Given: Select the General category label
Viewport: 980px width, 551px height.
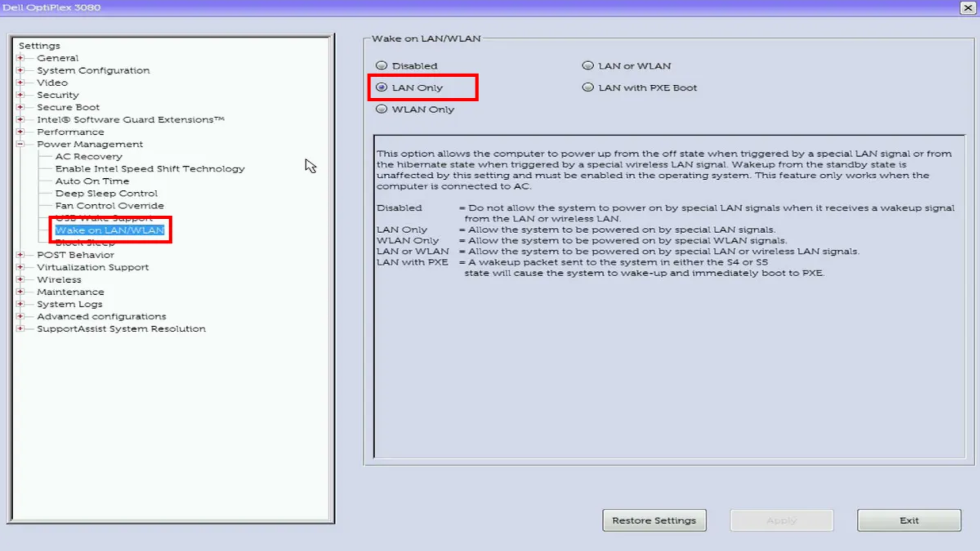Looking at the screenshot, I should point(58,58).
